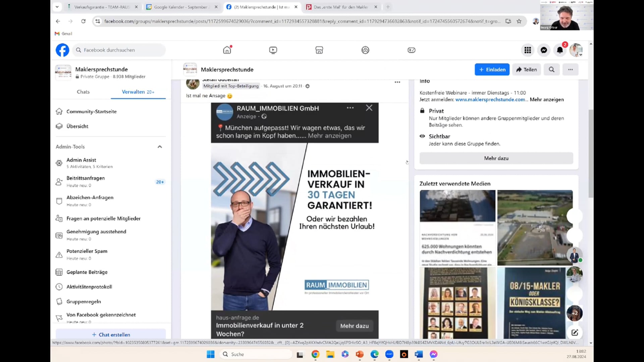Open File Explorer from the taskbar

click(330, 354)
